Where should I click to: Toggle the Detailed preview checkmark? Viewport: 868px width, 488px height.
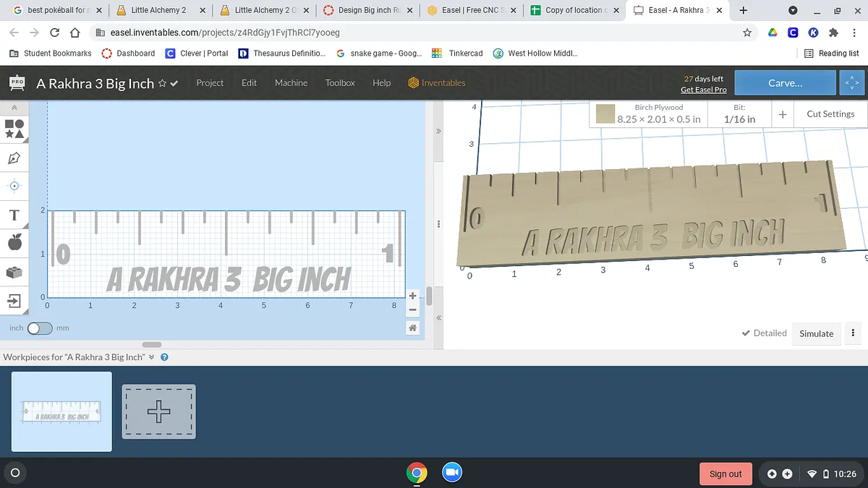pyautogui.click(x=746, y=333)
